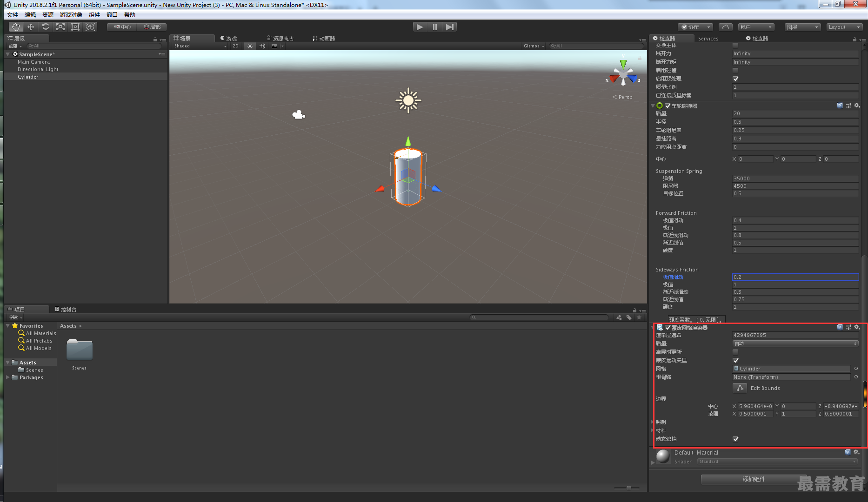Switch to the Console tab
This screenshot has height=502, width=868.
click(66, 310)
